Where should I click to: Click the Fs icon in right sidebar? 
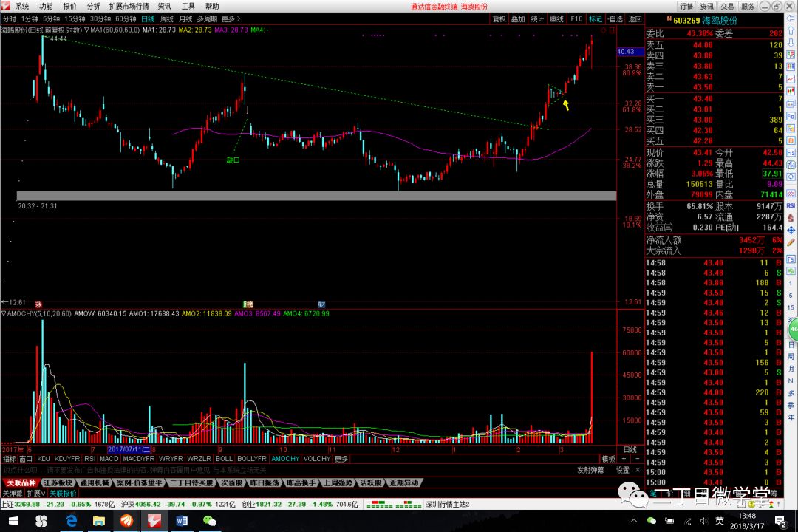(791, 259)
